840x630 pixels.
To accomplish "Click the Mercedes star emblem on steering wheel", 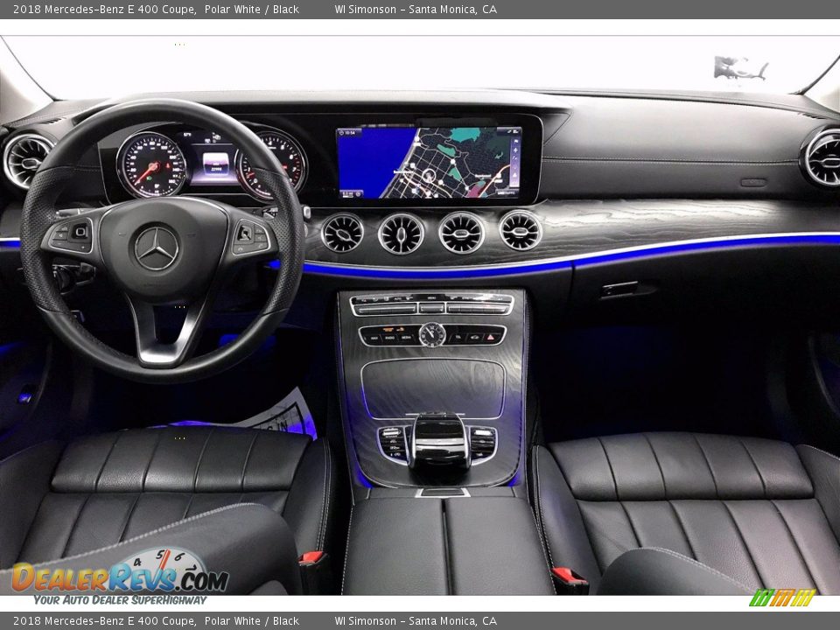I will click(157, 248).
